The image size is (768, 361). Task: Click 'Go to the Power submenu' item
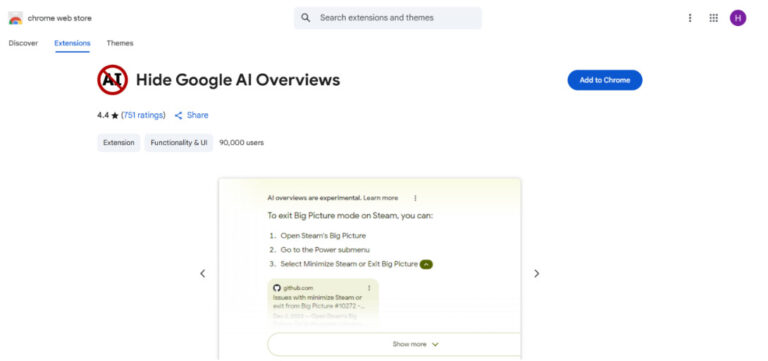click(x=325, y=250)
